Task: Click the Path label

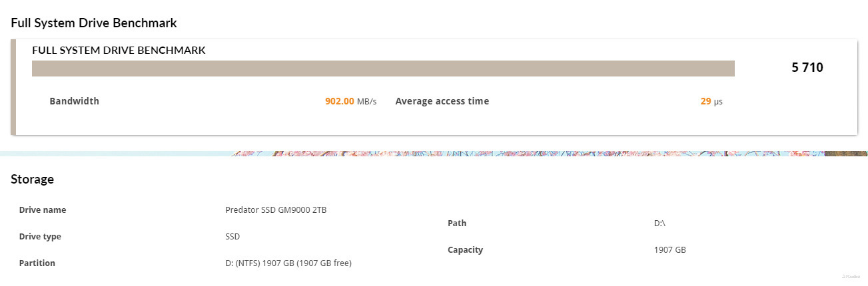Action: pyautogui.click(x=457, y=223)
